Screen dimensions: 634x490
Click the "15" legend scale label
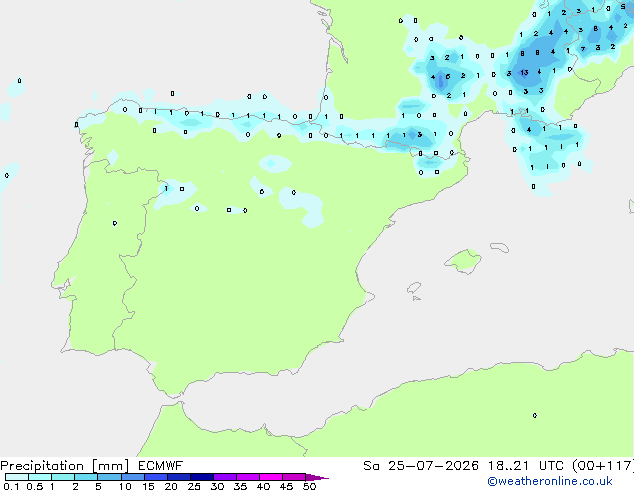[148, 486]
